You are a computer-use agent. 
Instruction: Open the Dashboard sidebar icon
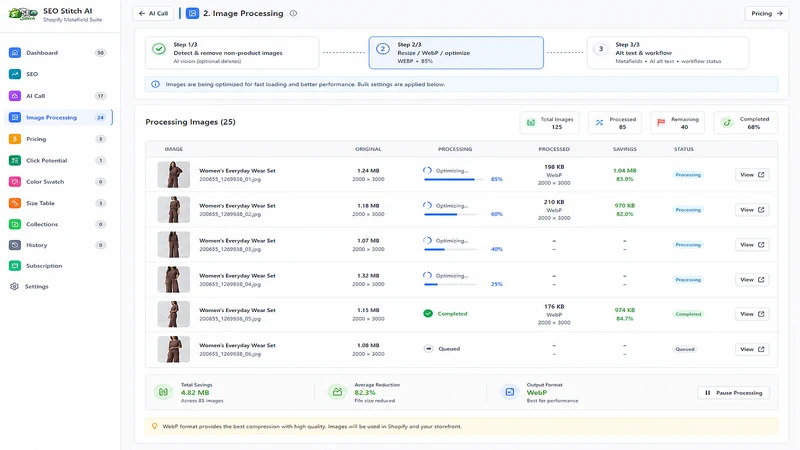point(15,53)
